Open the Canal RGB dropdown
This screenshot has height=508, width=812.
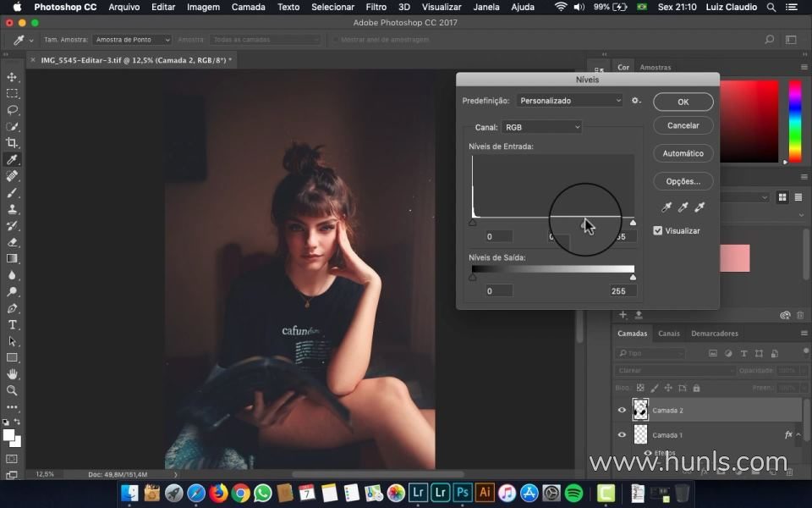click(x=541, y=127)
